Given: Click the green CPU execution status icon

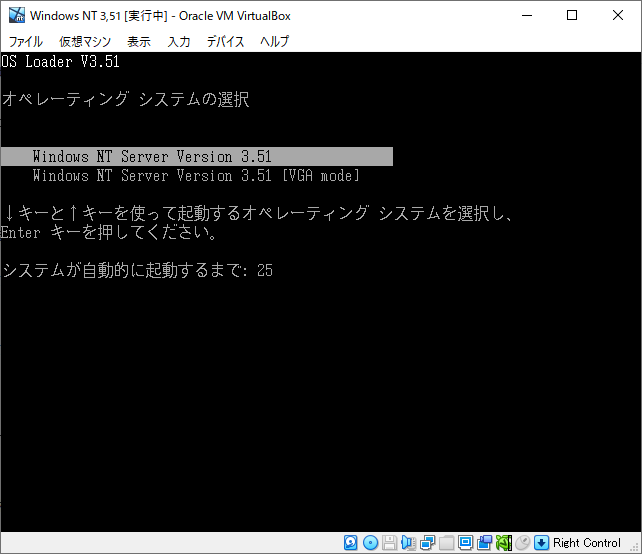Looking at the screenshot, I should point(504,543).
